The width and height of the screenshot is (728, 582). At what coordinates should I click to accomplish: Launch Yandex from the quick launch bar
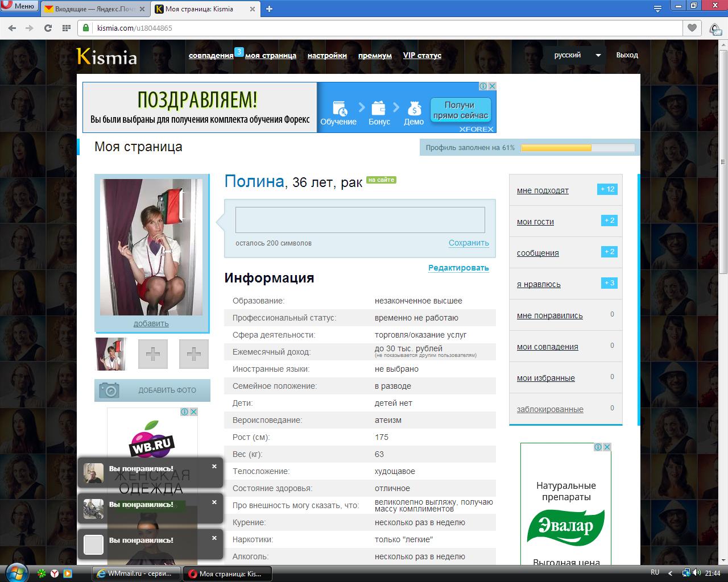click(54, 573)
